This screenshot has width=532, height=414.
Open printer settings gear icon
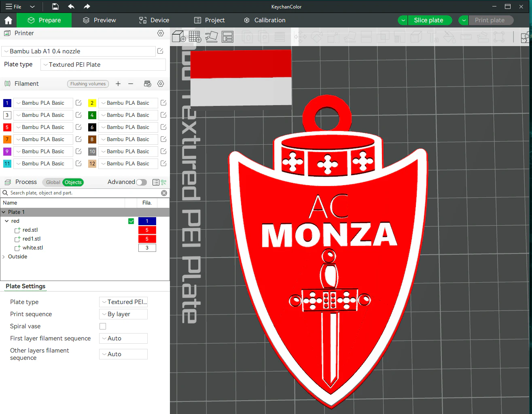tap(161, 33)
